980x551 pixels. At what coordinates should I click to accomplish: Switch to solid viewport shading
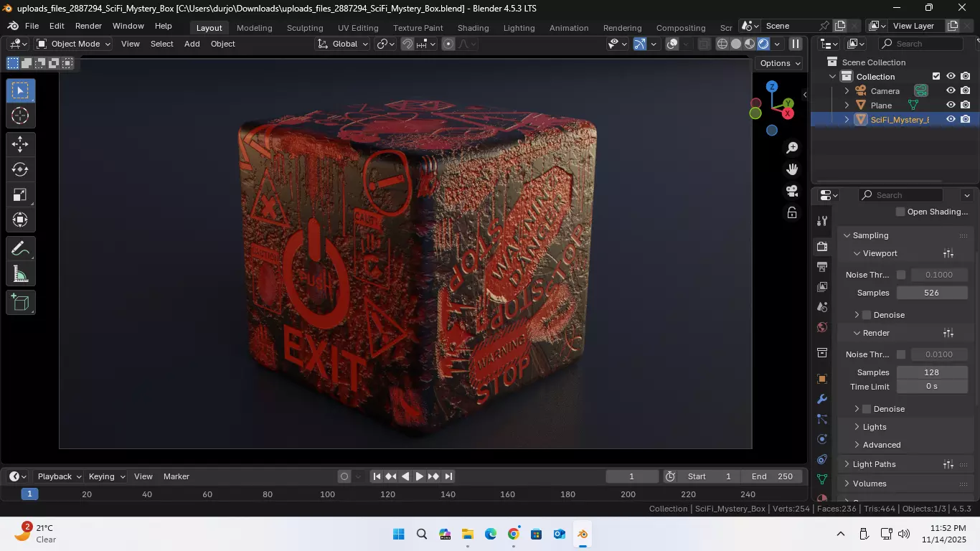(736, 44)
